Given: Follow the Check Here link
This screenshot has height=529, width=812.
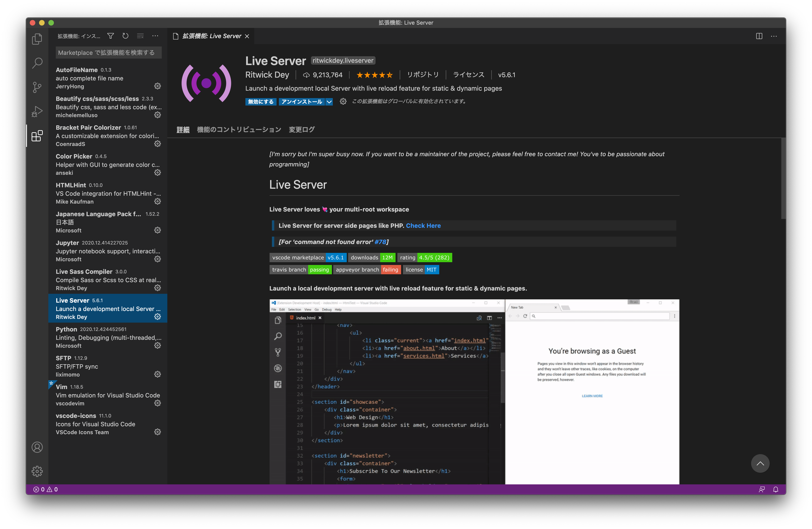Looking at the screenshot, I should 423,226.
